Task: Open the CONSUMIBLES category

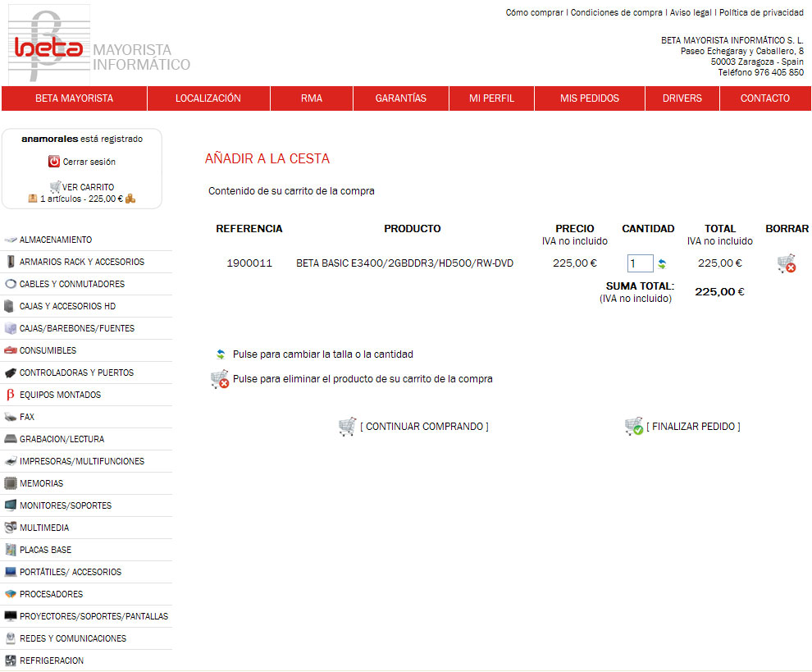Action: [48, 350]
